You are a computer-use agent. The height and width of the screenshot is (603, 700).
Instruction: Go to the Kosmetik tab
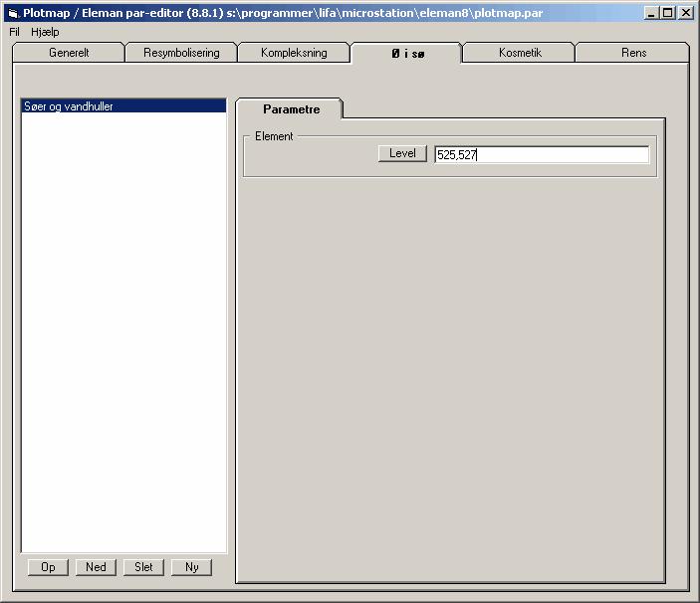click(x=520, y=53)
